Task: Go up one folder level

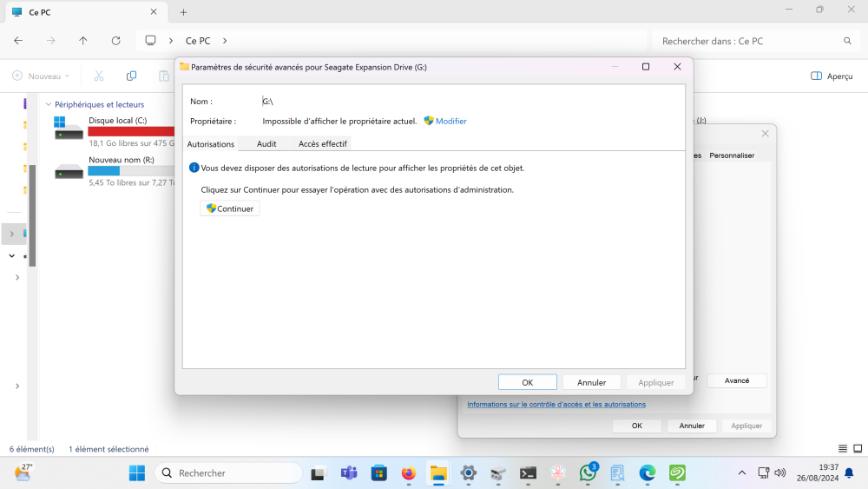Action: tap(83, 41)
